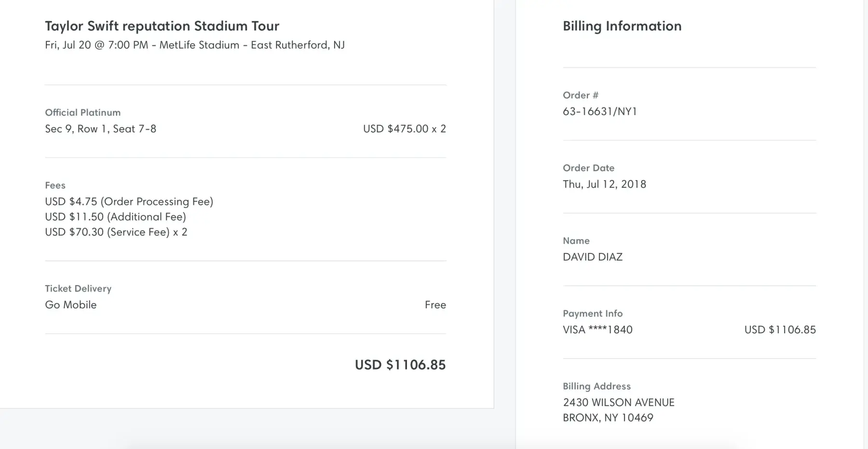Image resolution: width=868 pixels, height=449 pixels.
Task: Select the Service Fee line
Action: pos(116,232)
